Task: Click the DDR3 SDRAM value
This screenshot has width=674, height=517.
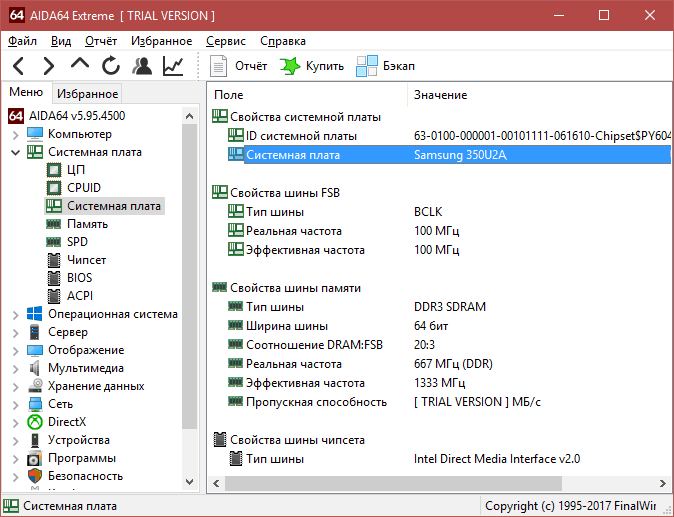Action: click(x=450, y=307)
